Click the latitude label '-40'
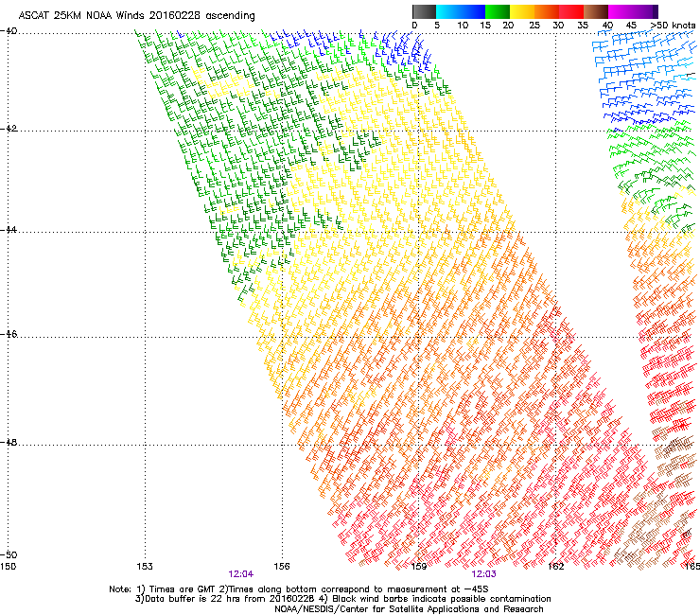 click(x=9, y=31)
